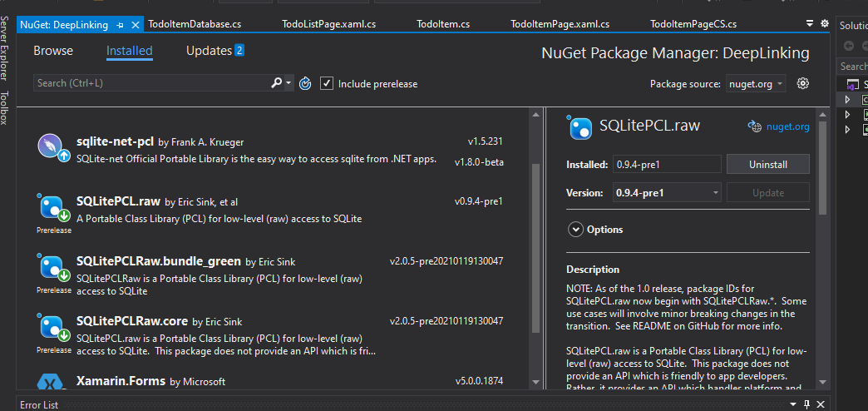Click the Updates count badge 2

pos(239,51)
